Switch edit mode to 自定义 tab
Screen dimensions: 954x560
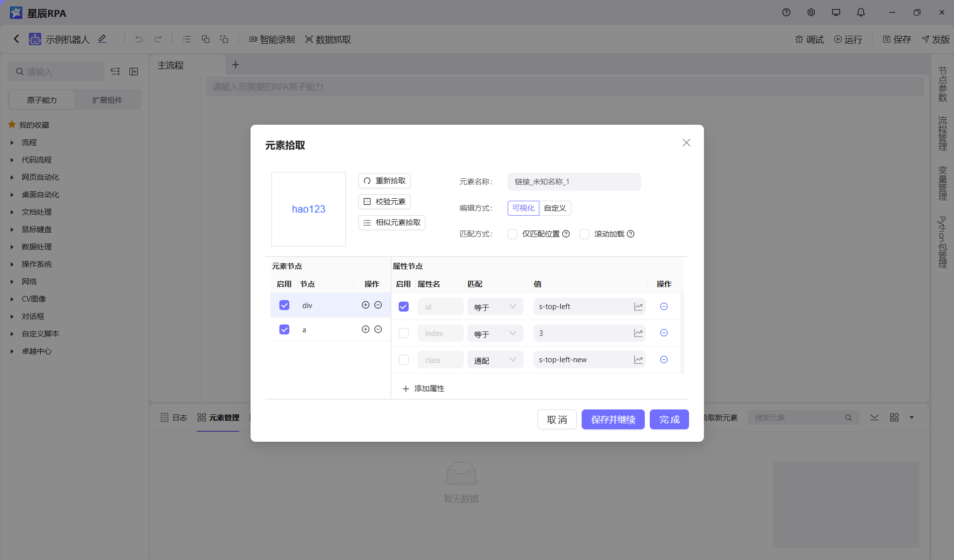pos(555,208)
